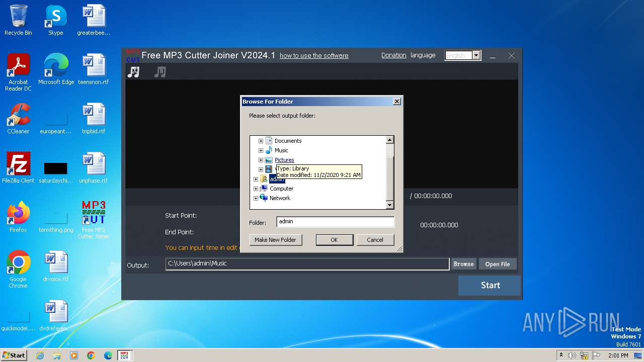644x362 pixels.
Task: Click the volume speaker tray icon
Action: click(x=572, y=355)
